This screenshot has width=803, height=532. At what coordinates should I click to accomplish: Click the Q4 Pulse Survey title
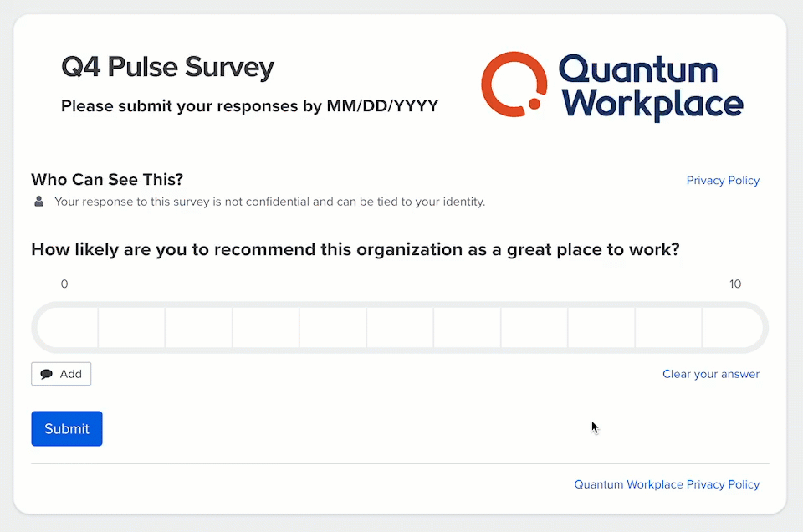(x=167, y=67)
